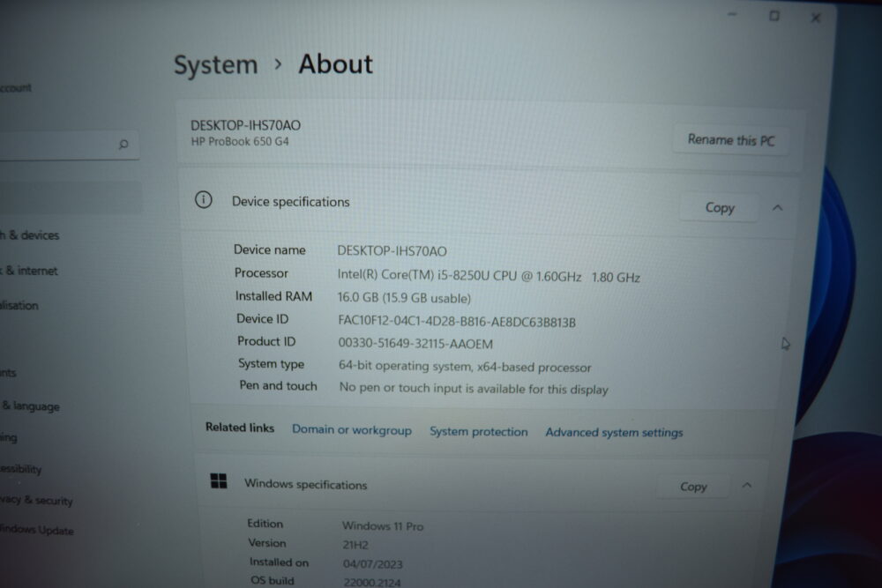The width and height of the screenshot is (882, 588).
Task: Open Accounts settings in sidebar
Action: coord(8,372)
